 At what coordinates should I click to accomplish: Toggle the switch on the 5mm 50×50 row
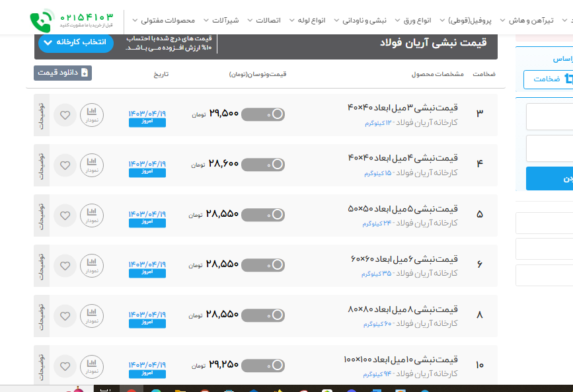(263, 215)
